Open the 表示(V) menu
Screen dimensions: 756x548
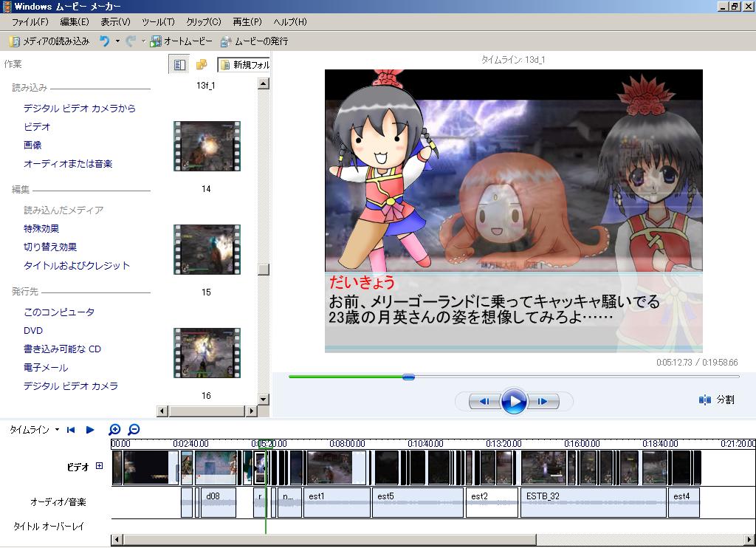(115, 22)
